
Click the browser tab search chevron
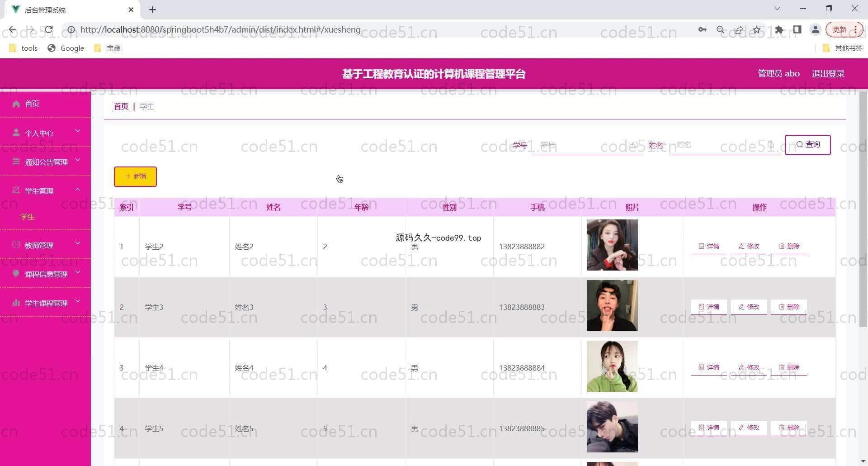coord(777,9)
